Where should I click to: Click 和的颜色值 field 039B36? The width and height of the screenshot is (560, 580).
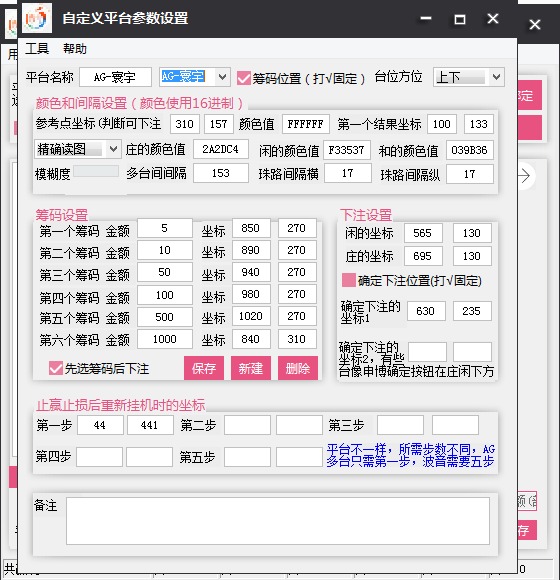[x=470, y=150]
